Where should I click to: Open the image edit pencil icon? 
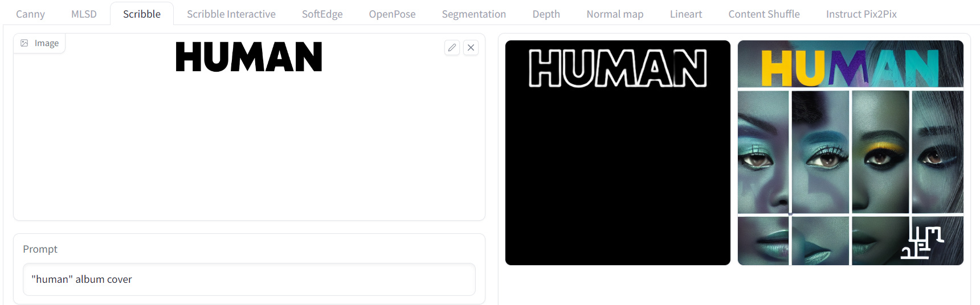click(452, 48)
